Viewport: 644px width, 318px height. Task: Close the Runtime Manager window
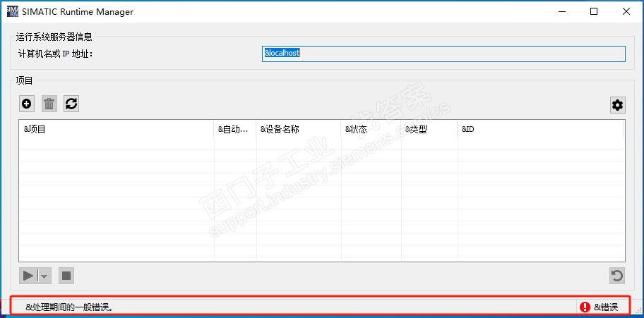(626, 11)
